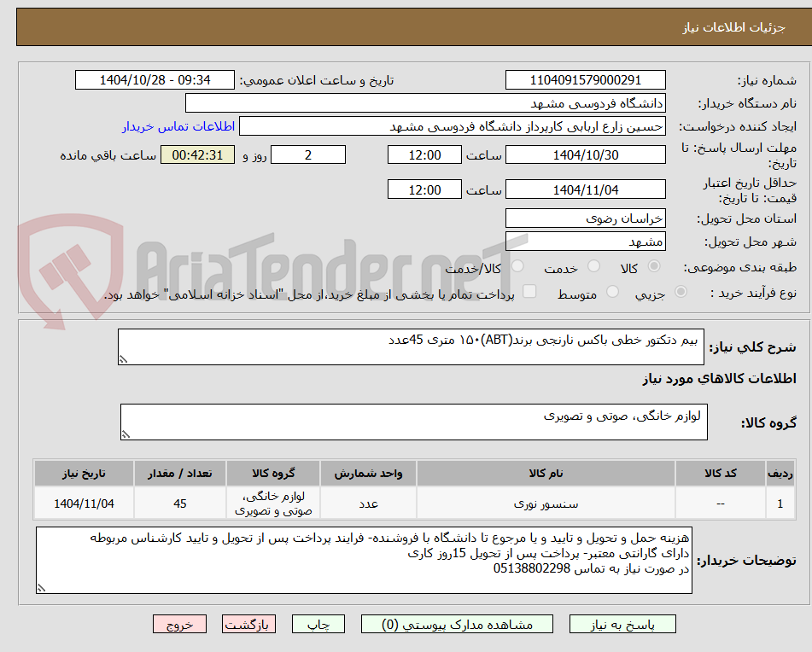
Task: Click response deadline date 1404/10/30 field
Action: point(585,154)
